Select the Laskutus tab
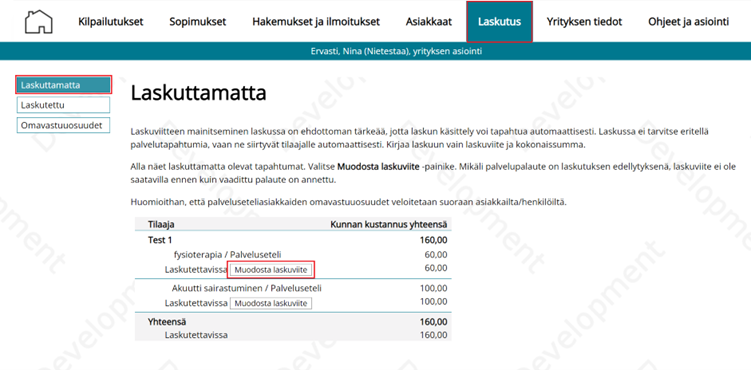The width and height of the screenshot is (751, 370). 500,22
